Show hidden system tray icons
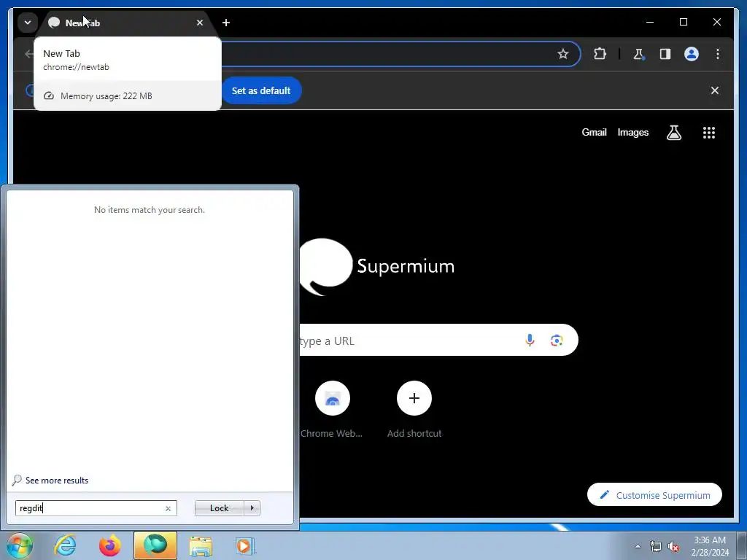 pyautogui.click(x=638, y=546)
